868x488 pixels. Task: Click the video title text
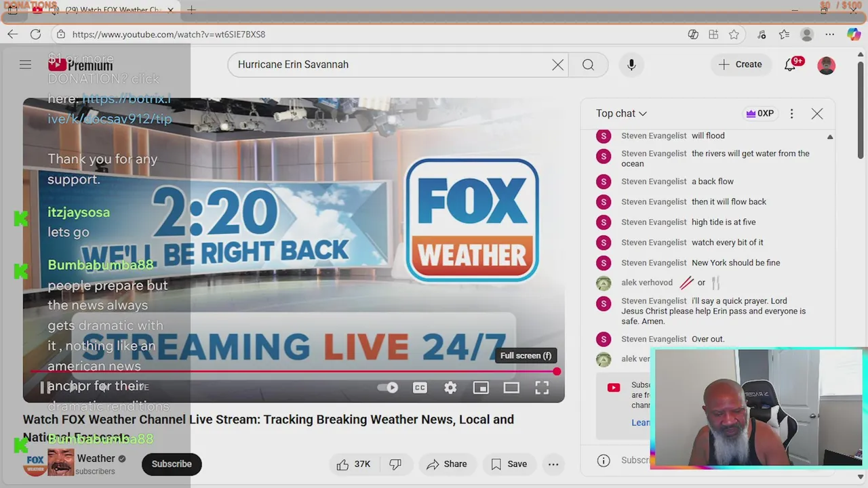[269, 428]
